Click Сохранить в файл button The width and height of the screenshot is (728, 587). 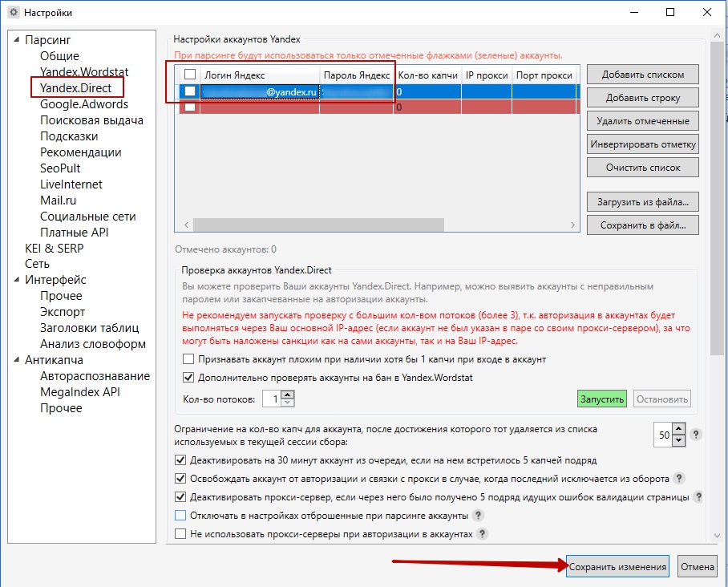coord(642,225)
